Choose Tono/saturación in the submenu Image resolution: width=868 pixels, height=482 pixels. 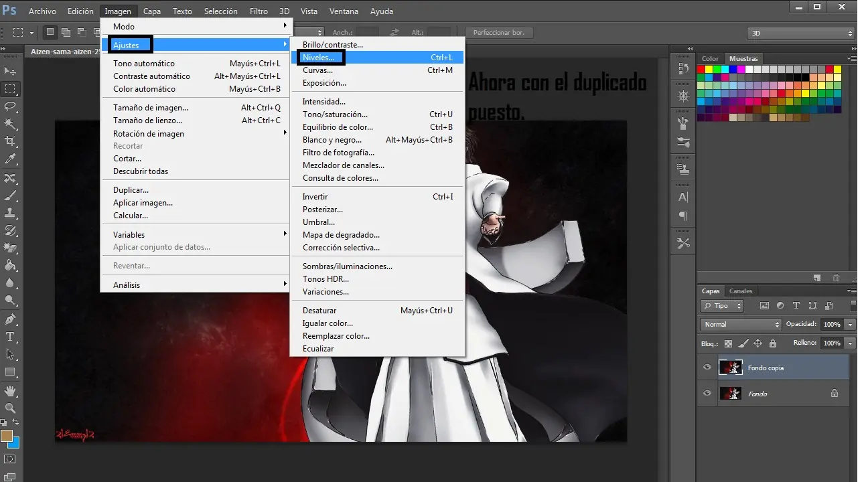377,114
